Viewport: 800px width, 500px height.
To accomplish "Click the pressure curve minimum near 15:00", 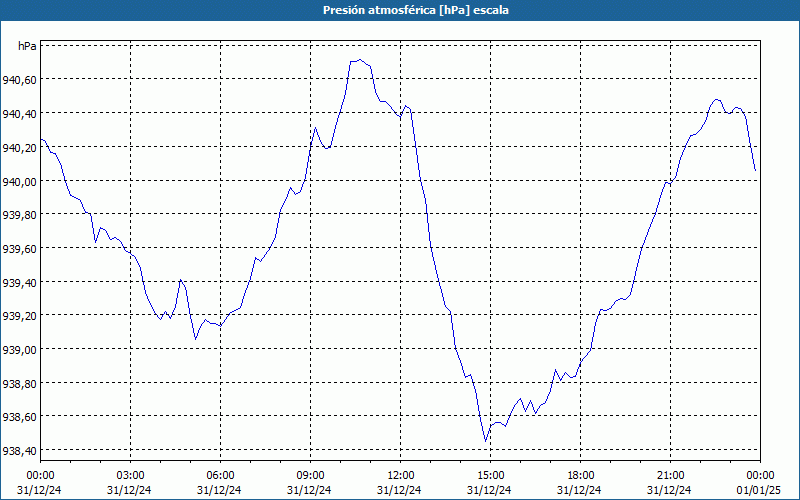I will pyautogui.click(x=485, y=441).
